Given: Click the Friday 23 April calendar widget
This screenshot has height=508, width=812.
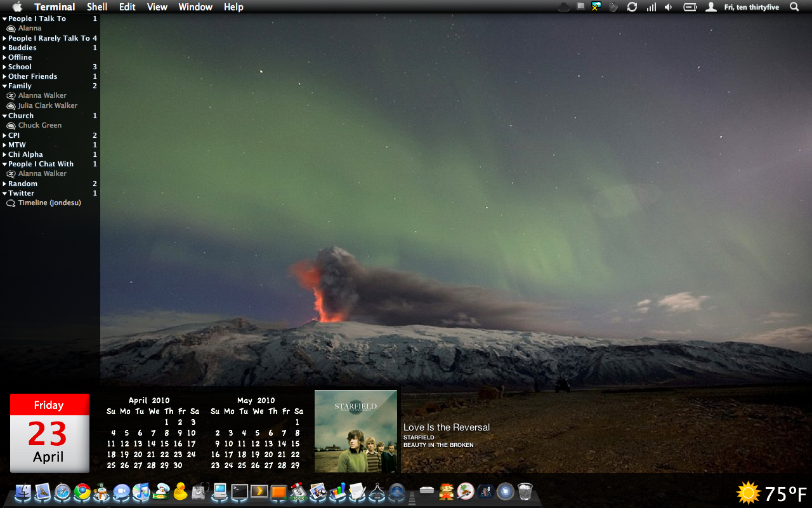Looking at the screenshot, I should click(49, 433).
